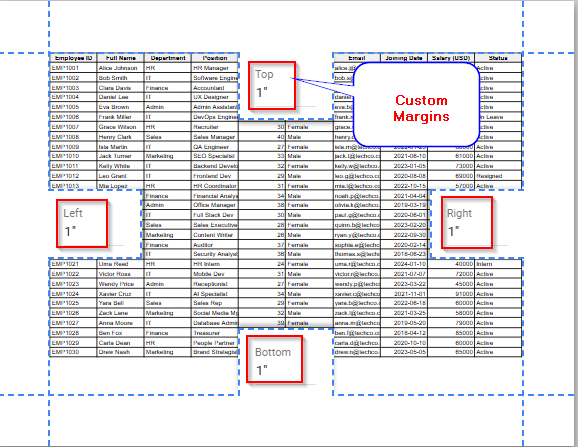Click the Content Writer position cell
Screen dimensions: 578x447
click(x=215, y=235)
